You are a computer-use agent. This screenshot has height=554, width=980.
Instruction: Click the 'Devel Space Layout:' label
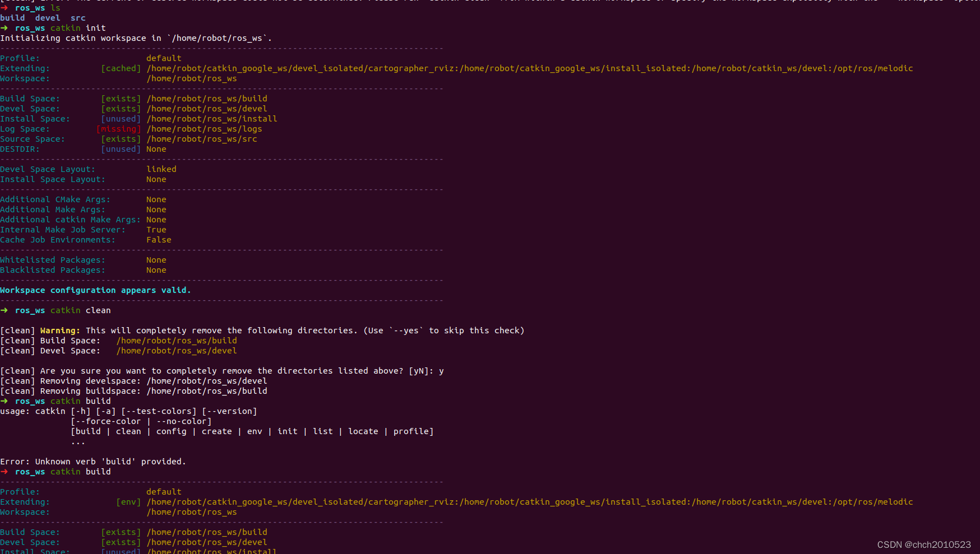[48, 169]
